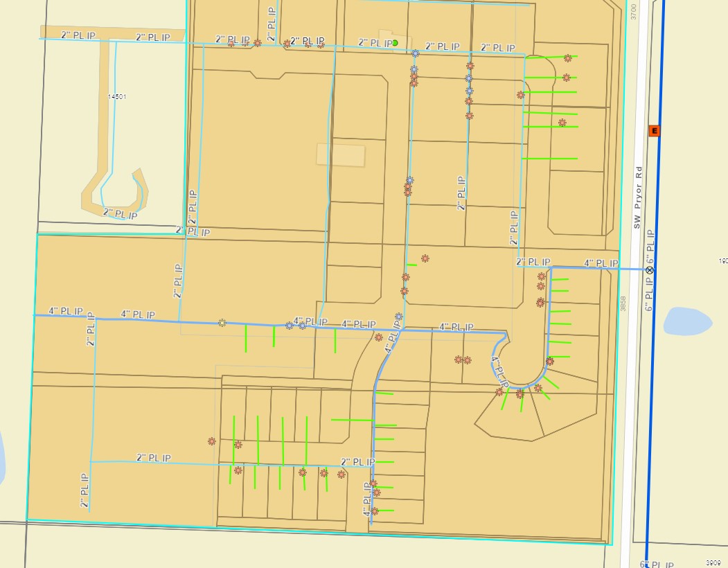Select the 3909 address label
The height and width of the screenshot is (568, 728).
715,562
